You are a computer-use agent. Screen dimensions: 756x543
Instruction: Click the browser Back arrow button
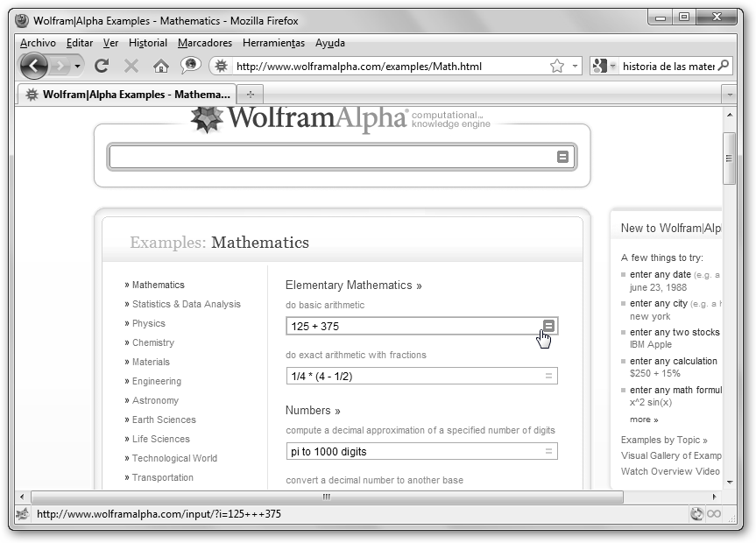(33, 66)
